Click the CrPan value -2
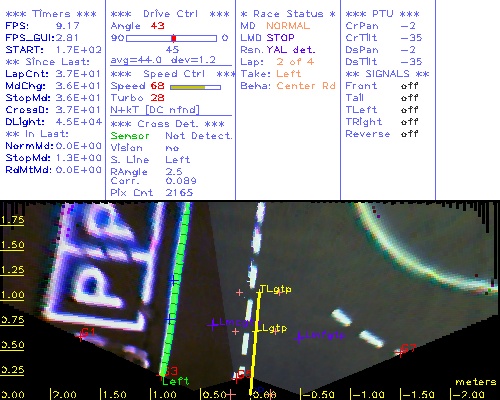Screen dimensions: 500x400 pyautogui.click(x=408, y=26)
